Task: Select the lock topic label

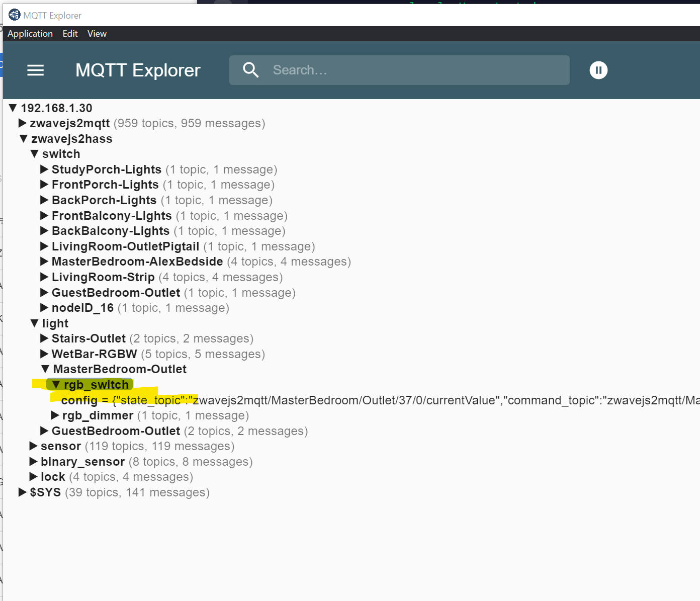Action: [x=53, y=477]
